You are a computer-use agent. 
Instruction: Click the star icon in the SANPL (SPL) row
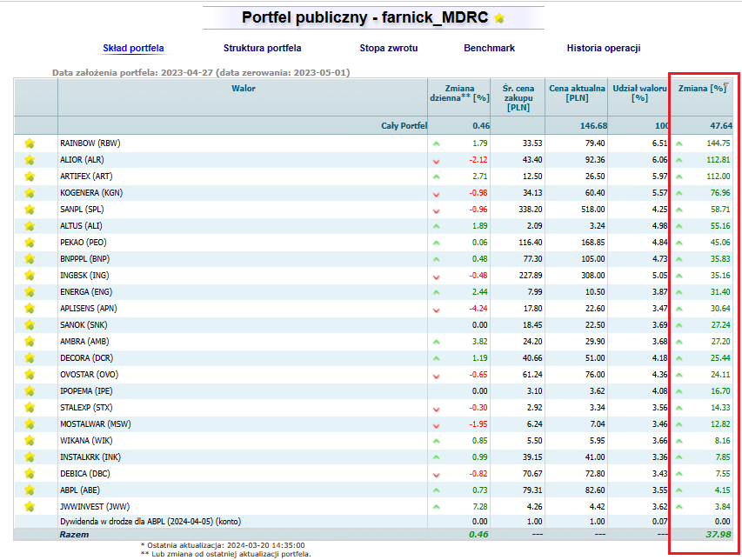30,210
